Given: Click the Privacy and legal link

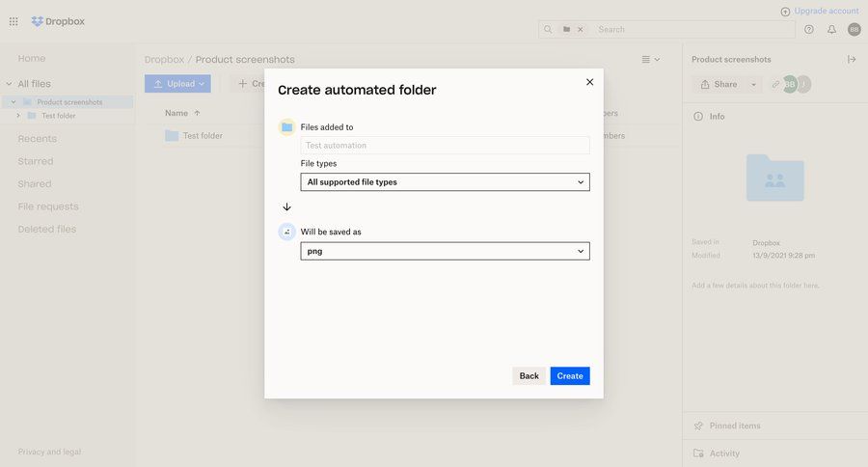Looking at the screenshot, I should pyautogui.click(x=49, y=452).
